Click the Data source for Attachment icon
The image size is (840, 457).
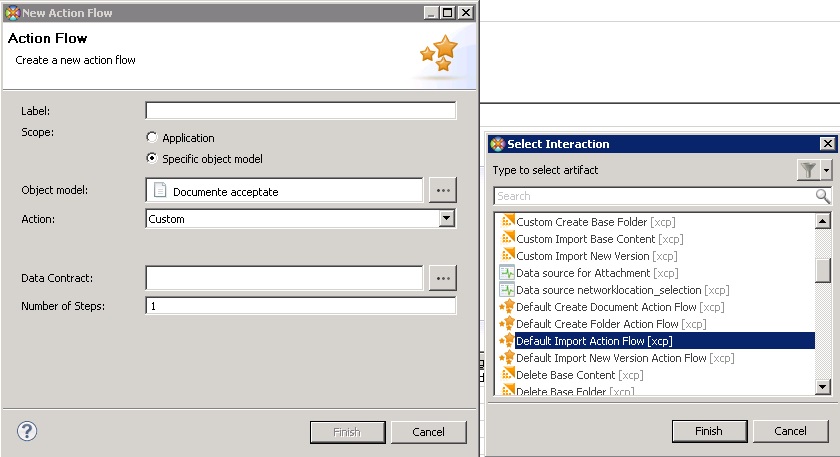pyautogui.click(x=507, y=273)
